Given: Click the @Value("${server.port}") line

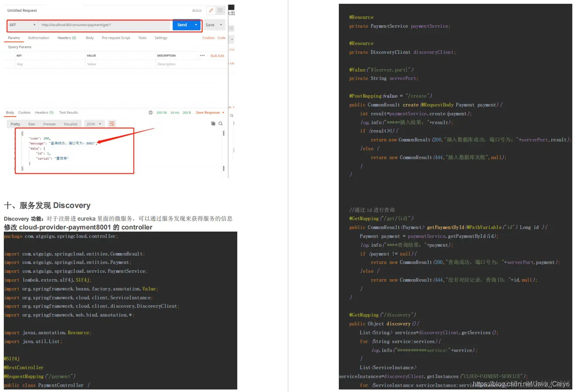Looking at the screenshot, I should pos(381,70).
